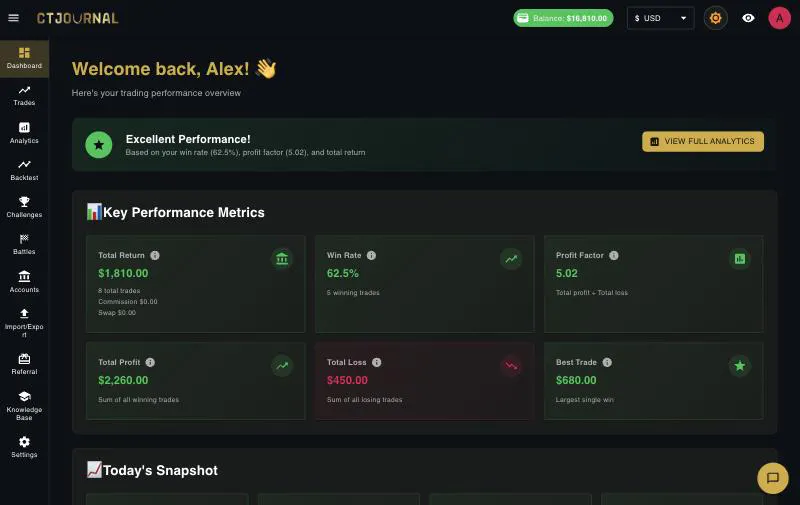Click the 62.5% Win Rate value
This screenshot has height=505, width=800.
click(343, 273)
